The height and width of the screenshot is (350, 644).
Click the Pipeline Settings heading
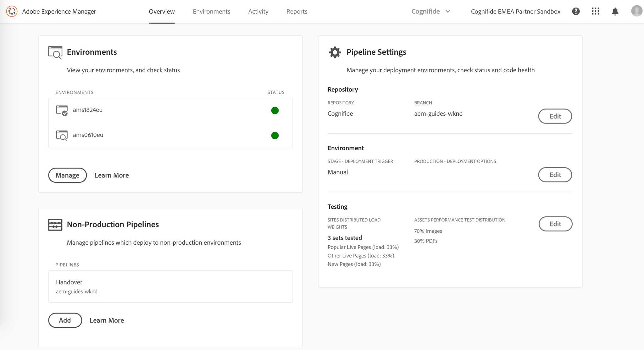[376, 52]
